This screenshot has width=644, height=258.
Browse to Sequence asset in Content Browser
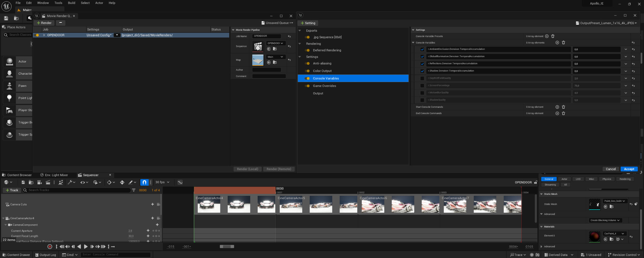275,49
